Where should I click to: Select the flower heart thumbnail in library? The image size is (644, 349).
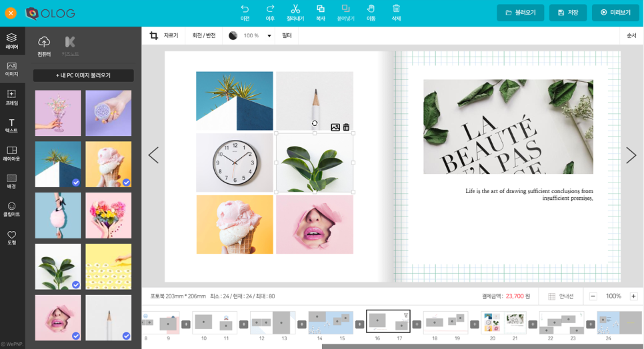click(109, 215)
